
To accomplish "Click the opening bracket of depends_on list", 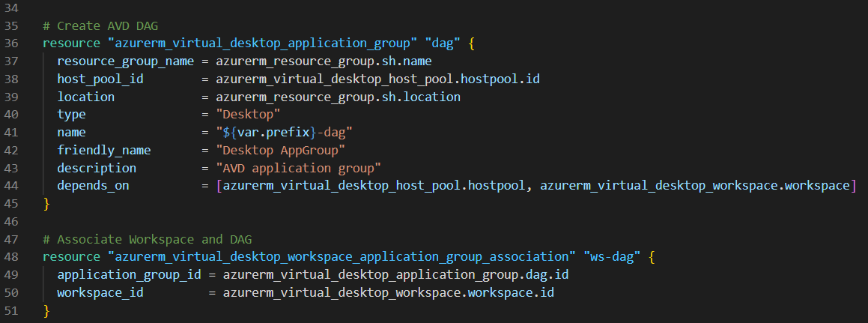I will coord(219,186).
